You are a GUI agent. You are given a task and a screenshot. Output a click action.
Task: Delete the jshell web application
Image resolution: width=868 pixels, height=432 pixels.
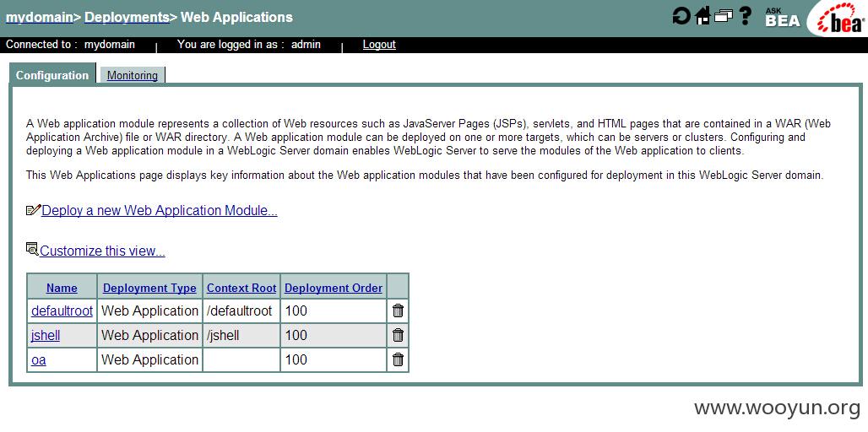[398, 335]
